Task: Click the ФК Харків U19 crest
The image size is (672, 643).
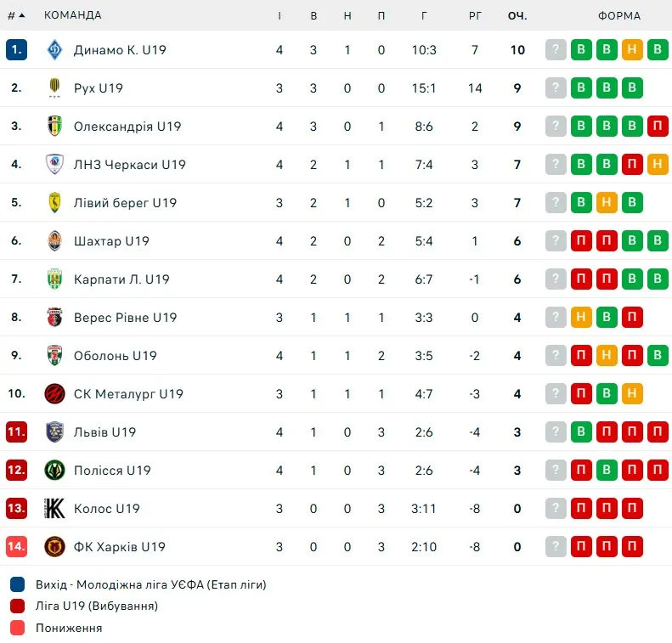Action: coord(54,547)
